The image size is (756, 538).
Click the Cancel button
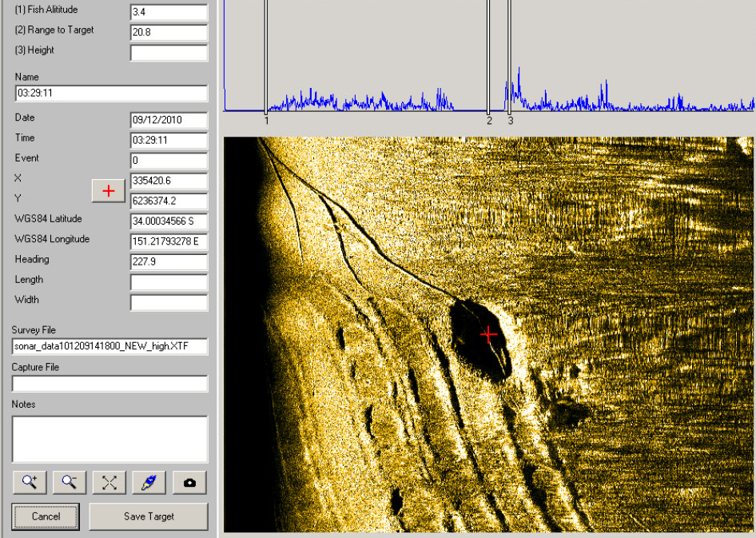click(46, 516)
